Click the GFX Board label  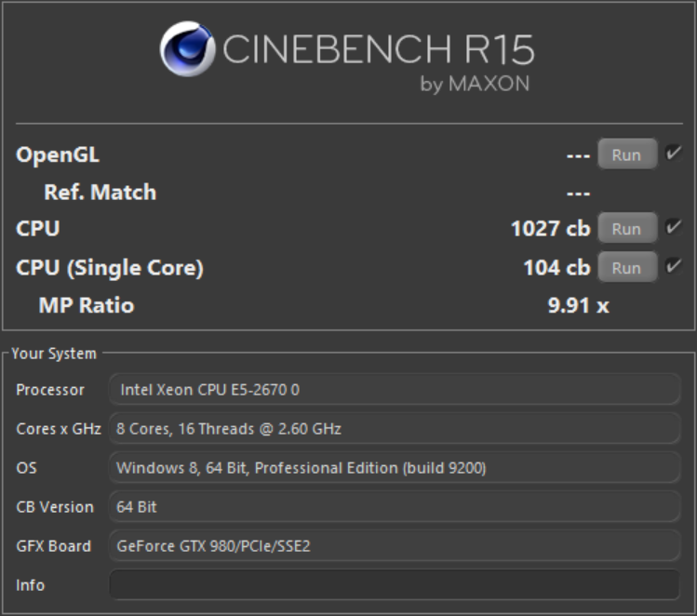pyautogui.click(x=53, y=546)
